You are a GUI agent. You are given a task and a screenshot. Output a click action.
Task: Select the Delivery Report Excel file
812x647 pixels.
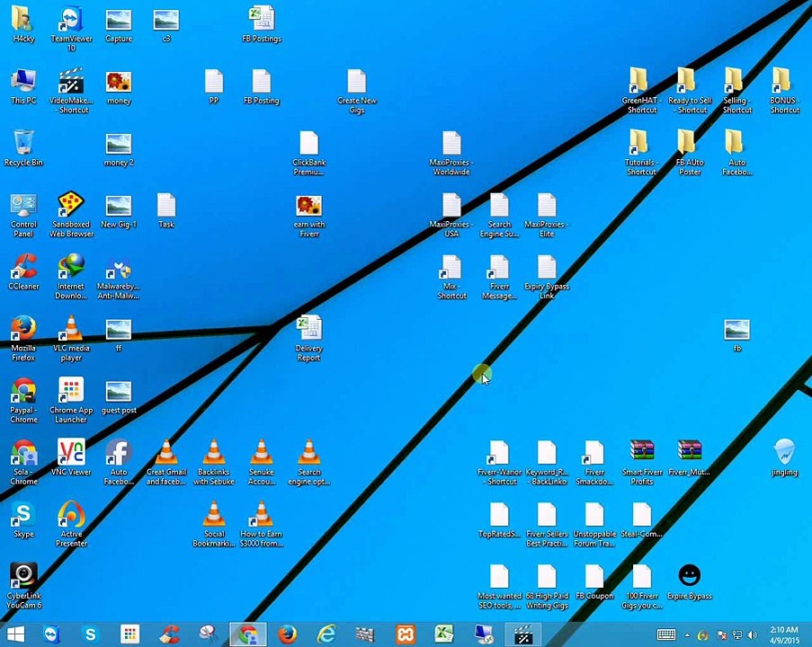click(309, 338)
